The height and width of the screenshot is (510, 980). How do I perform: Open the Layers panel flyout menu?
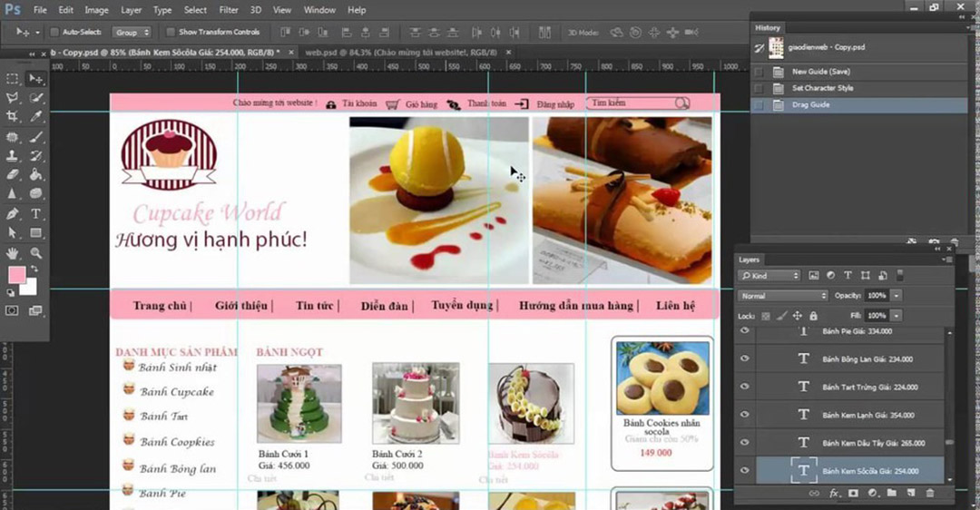[949, 260]
